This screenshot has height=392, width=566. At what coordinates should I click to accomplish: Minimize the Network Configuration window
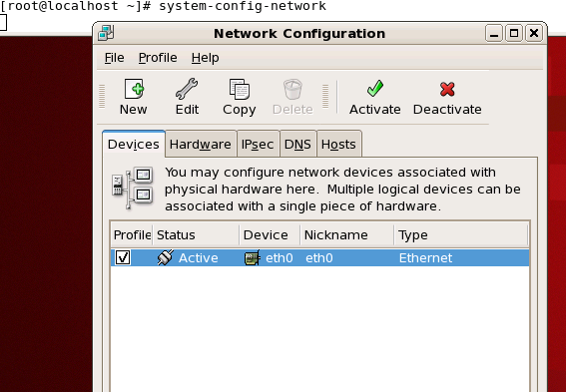pyautogui.click(x=494, y=34)
